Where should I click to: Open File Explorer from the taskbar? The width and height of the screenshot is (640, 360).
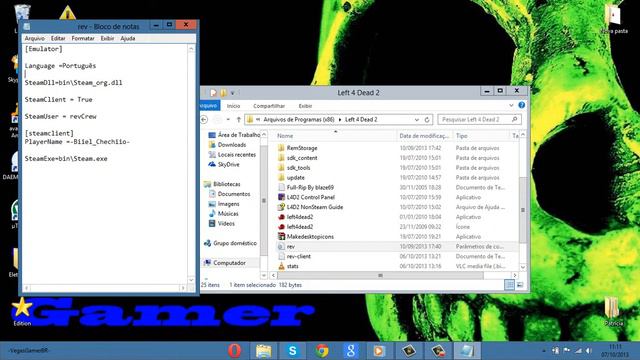pos(264,351)
